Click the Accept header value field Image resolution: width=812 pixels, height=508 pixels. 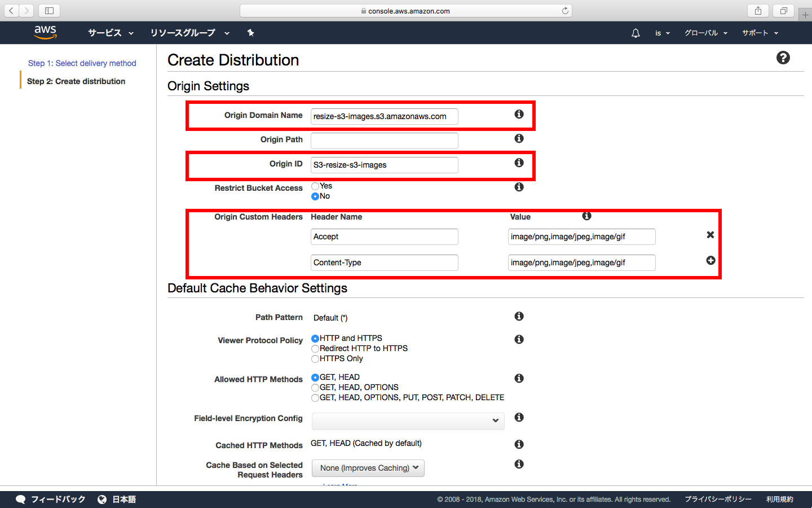[582, 237]
